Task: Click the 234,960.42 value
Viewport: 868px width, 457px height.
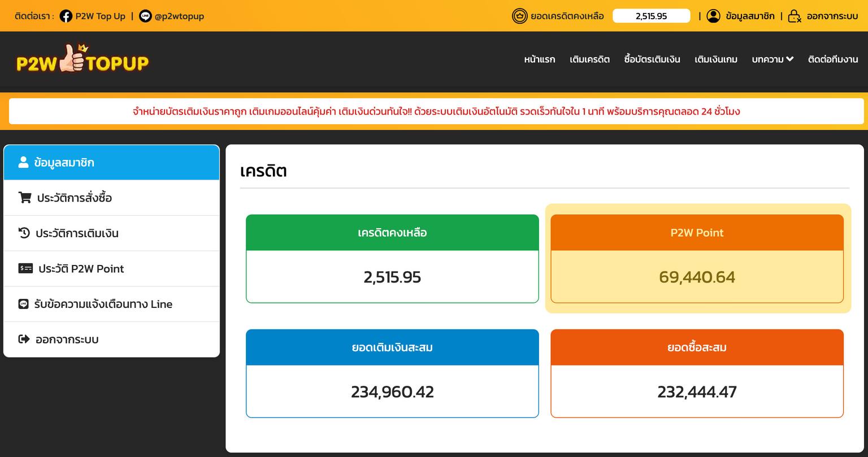Action: click(392, 392)
